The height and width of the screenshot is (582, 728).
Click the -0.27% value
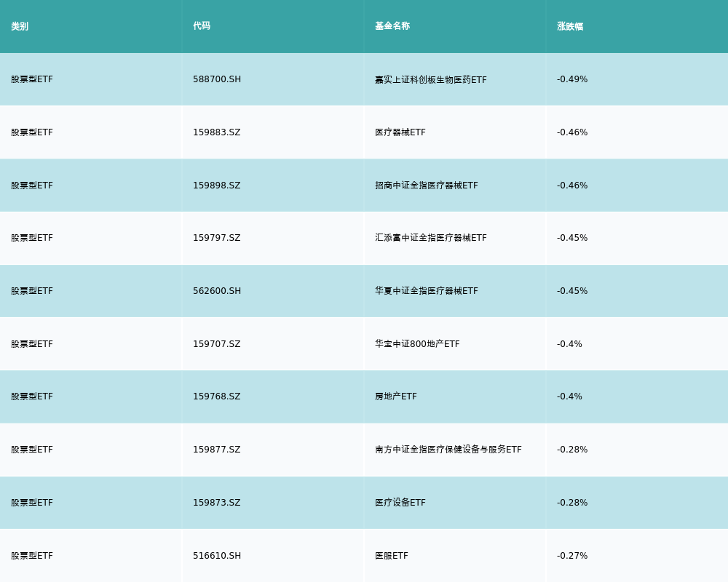click(x=572, y=556)
